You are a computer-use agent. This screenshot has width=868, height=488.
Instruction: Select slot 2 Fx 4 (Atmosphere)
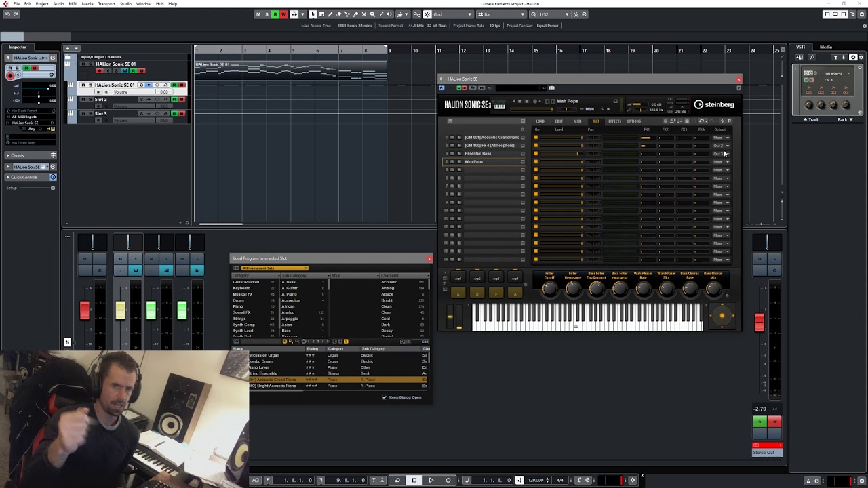(490, 146)
